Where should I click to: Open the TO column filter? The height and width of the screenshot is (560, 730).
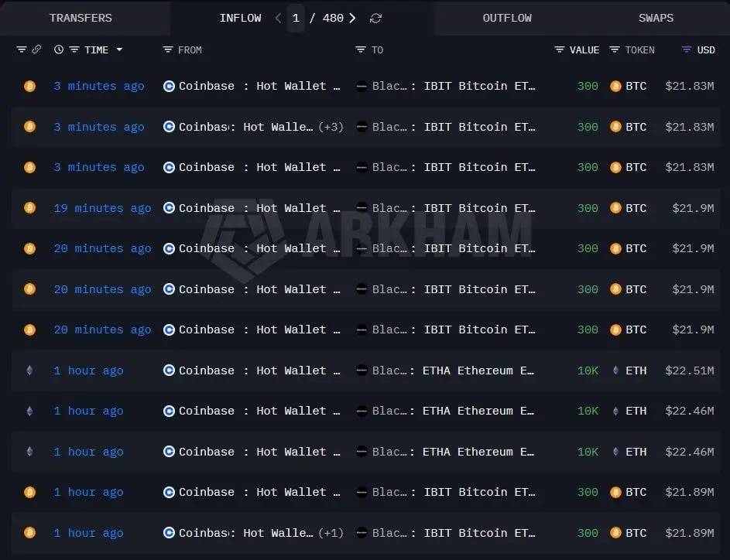tap(360, 50)
